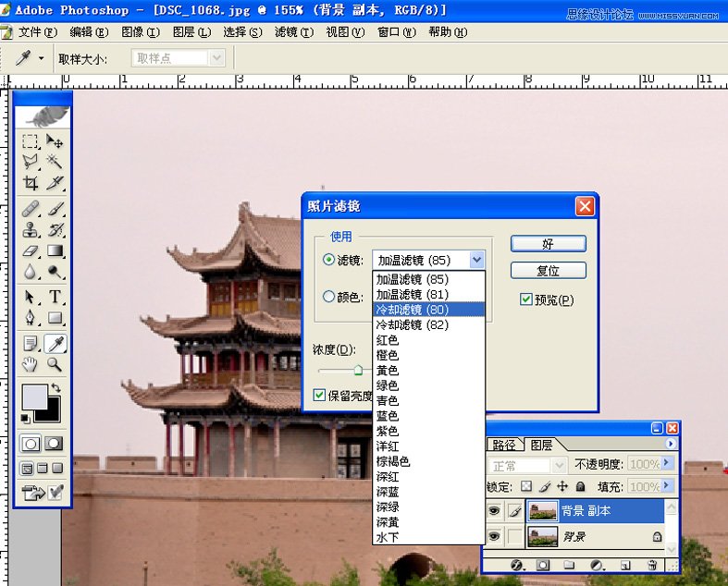Add layer style in Layers panel

(517, 565)
